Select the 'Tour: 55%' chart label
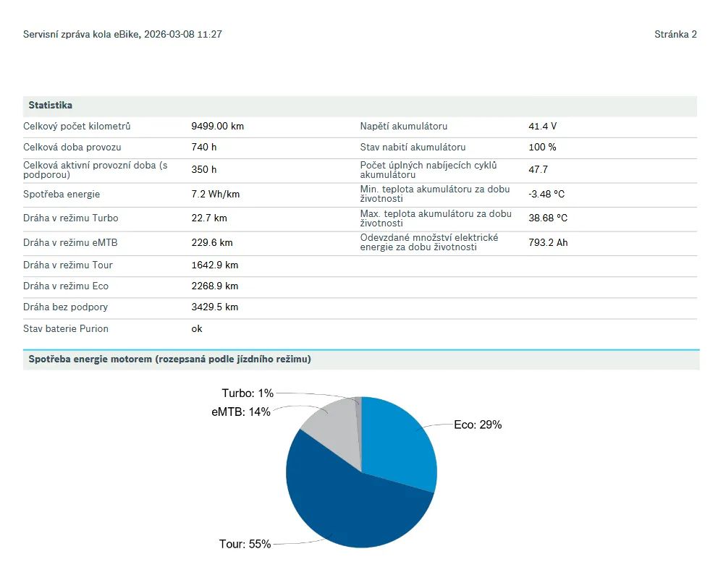The image size is (726, 588). click(x=245, y=544)
